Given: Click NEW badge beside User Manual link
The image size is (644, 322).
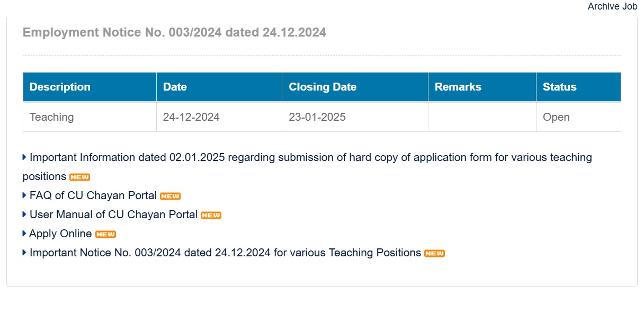Looking at the screenshot, I should 211,215.
